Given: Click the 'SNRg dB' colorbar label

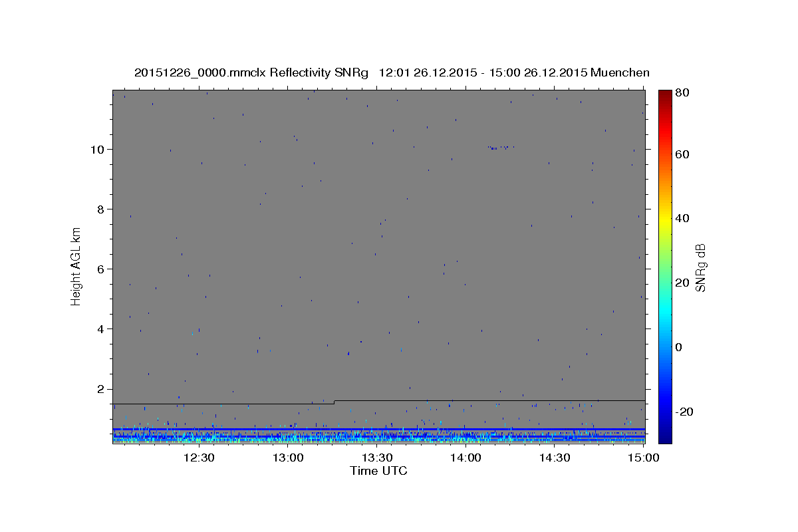Looking at the screenshot, I should coord(700,268).
